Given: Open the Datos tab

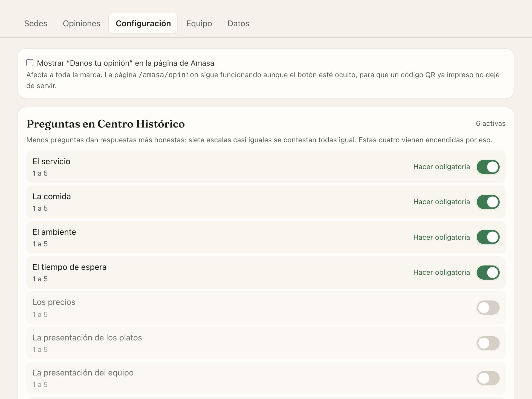Looking at the screenshot, I should click(x=238, y=24).
